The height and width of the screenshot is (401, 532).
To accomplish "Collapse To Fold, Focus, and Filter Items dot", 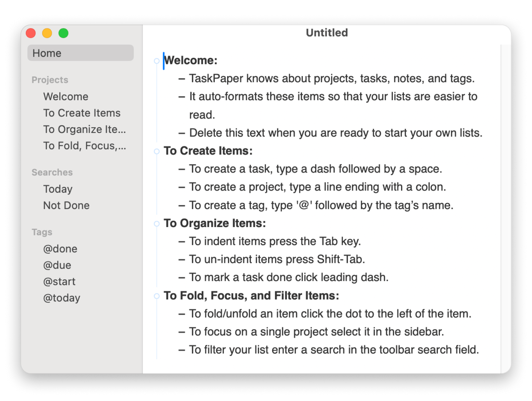I will point(157,296).
